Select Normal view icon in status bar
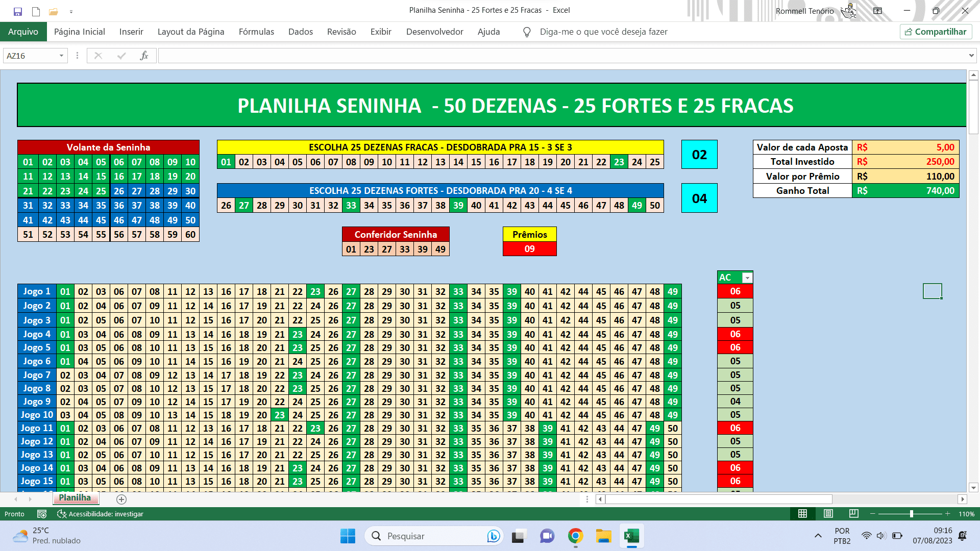The height and width of the screenshot is (551, 980). (803, 513)
